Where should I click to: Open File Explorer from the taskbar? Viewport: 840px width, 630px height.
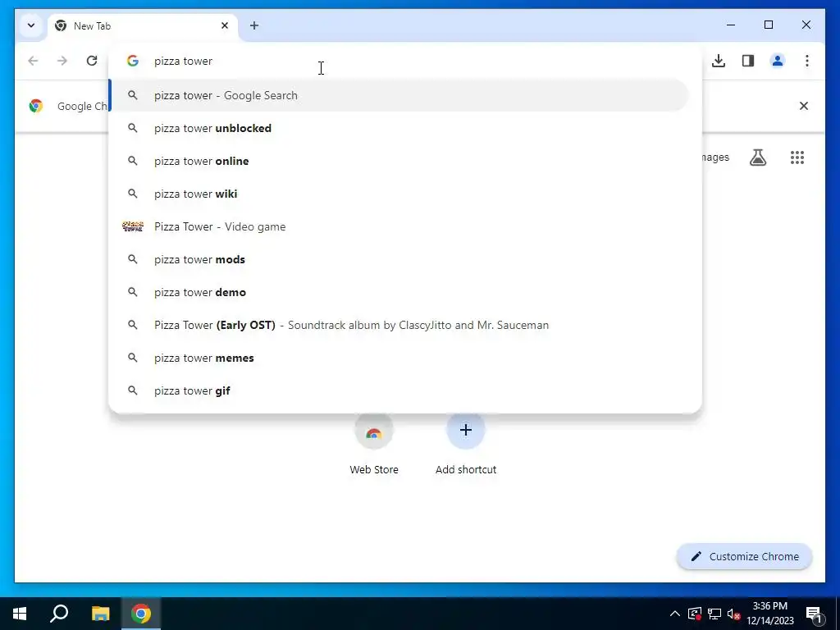click(x=100, y=614)
